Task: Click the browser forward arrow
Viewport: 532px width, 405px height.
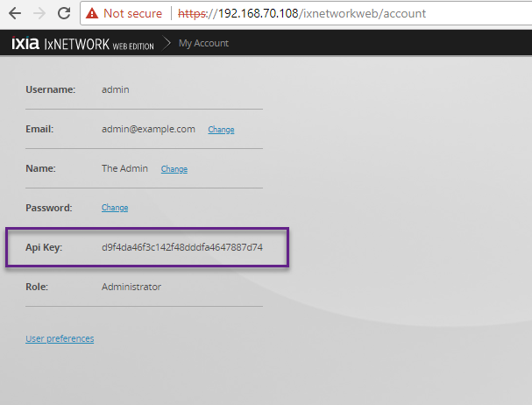Action: tap(39, 13)
